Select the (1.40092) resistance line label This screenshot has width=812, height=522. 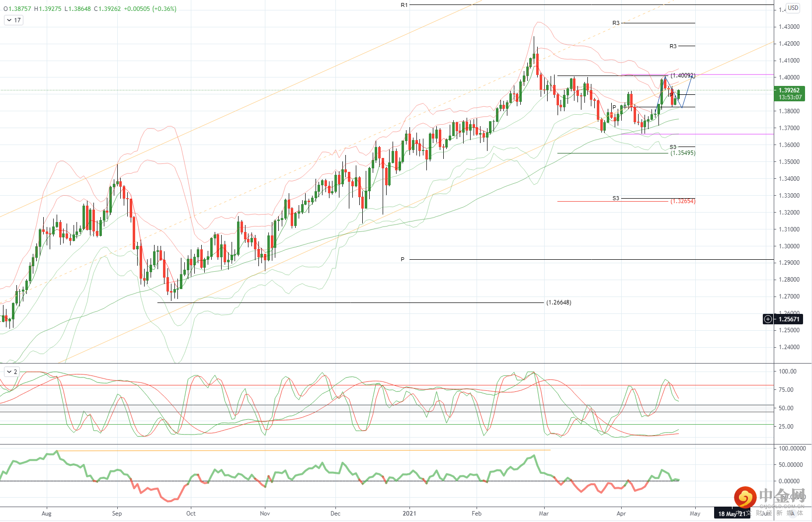coord(683,75)
